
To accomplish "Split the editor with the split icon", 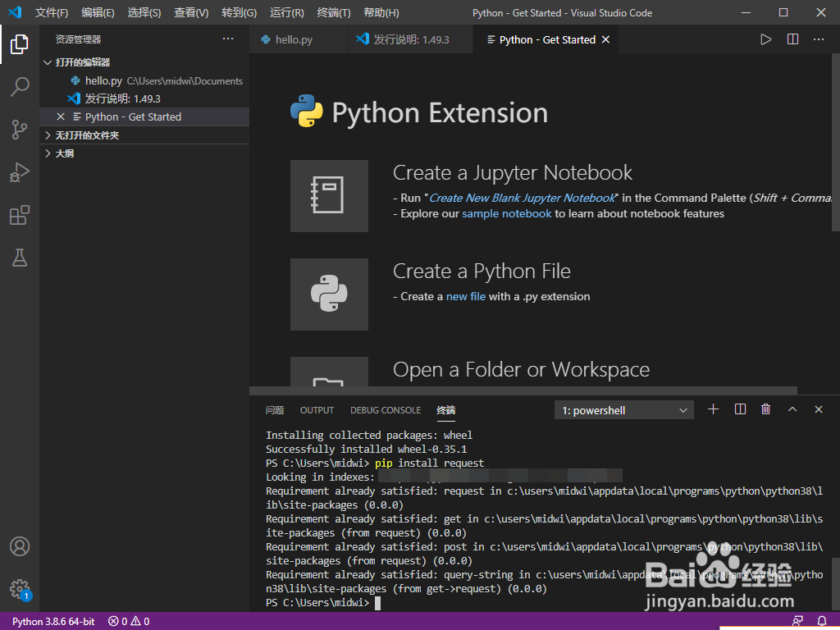I will click(792, 39).
